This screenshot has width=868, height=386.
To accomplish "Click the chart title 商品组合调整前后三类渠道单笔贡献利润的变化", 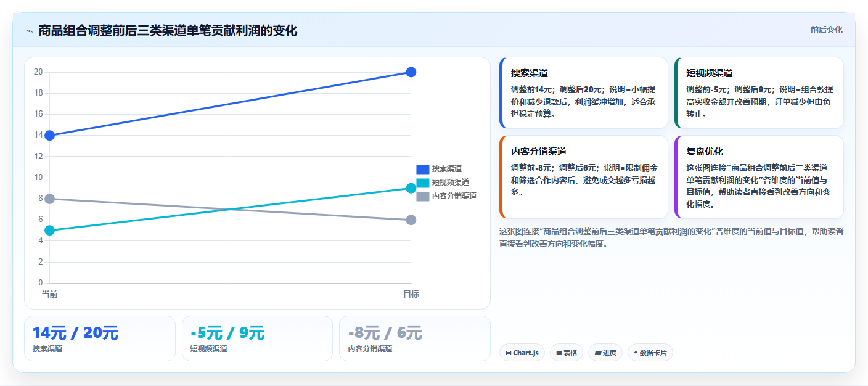I will (x=168, y=30).
